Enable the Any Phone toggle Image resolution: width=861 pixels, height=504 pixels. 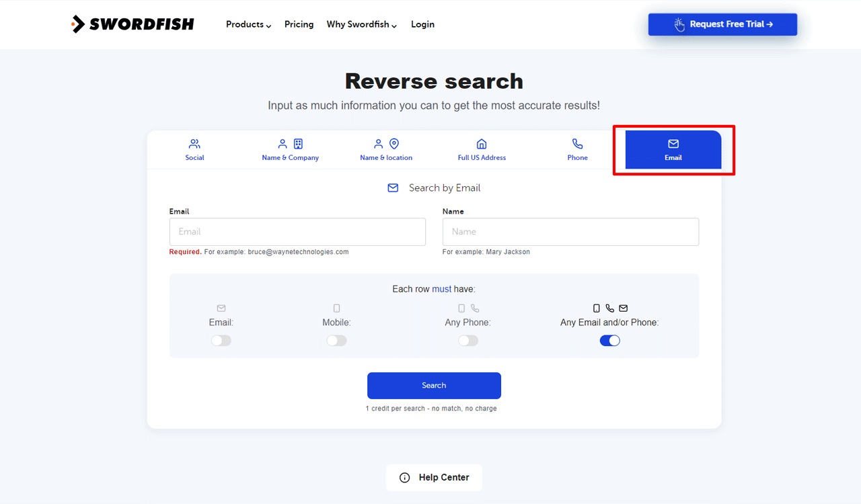[468, 341]
